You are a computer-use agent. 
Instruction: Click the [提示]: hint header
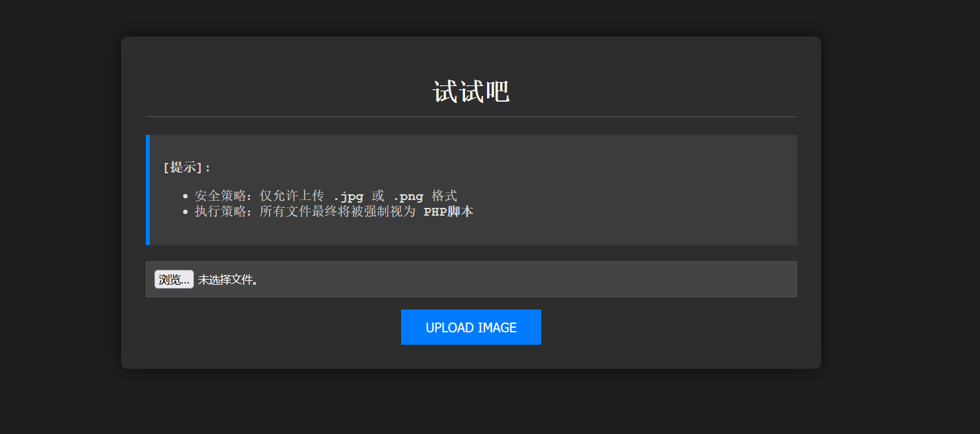tap(188, 167)
